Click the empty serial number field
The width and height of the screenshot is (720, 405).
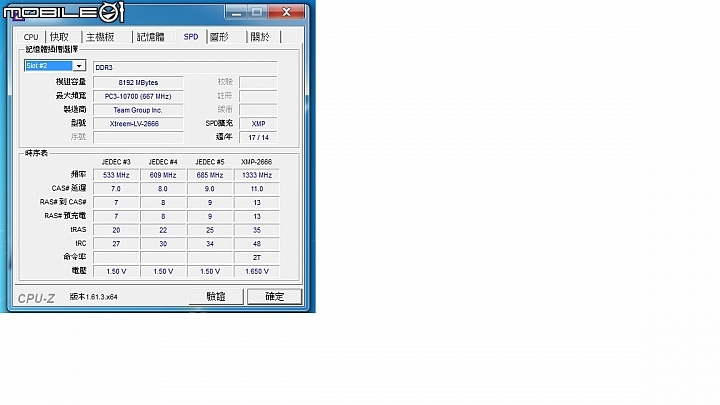(x=138, y=137)
